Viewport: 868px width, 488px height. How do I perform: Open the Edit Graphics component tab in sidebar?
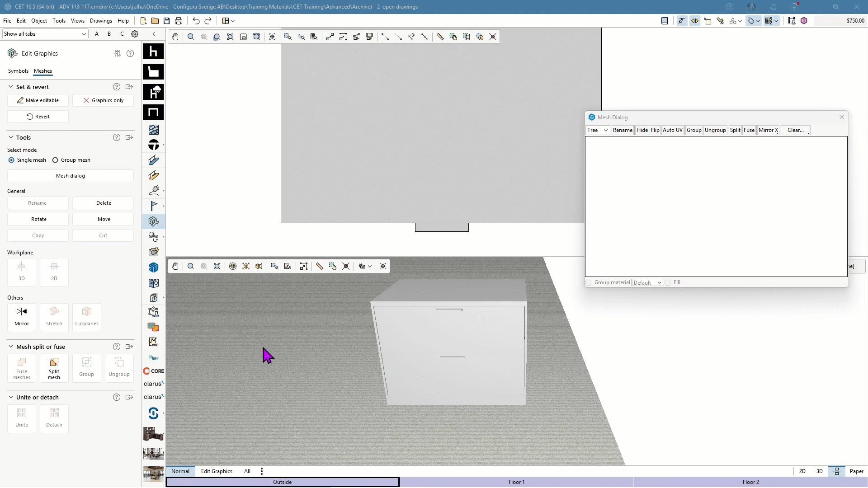click(153, 221)
